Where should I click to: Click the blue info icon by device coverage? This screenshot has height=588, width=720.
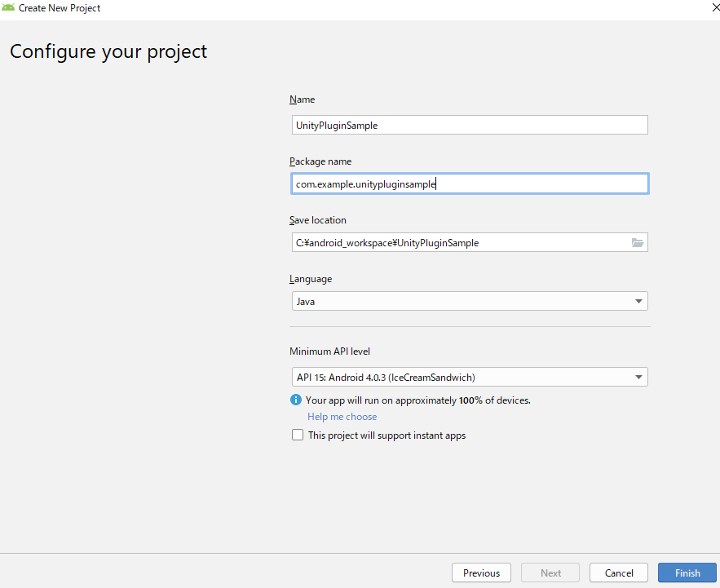pyautogui.click(x=296, y=400)
